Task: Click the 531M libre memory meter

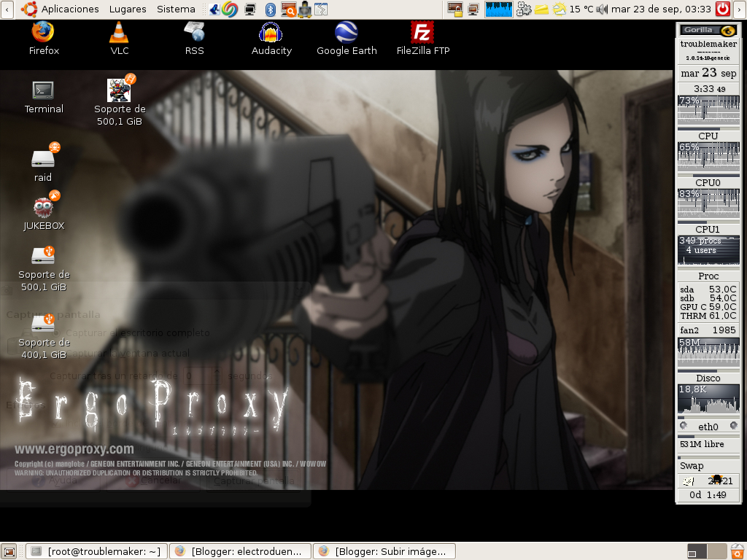Action: tap(708, 445)
